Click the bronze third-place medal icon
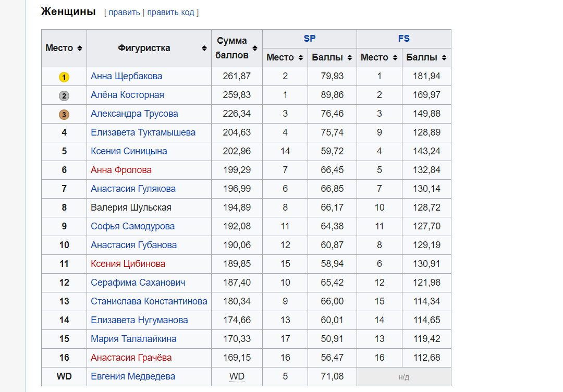Screen dimensions: 563x392 click(64, 115)
